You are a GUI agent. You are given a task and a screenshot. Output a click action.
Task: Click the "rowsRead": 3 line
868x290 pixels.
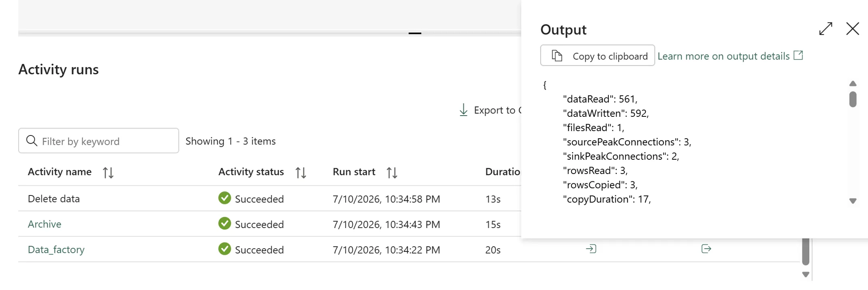click(595, 170)
